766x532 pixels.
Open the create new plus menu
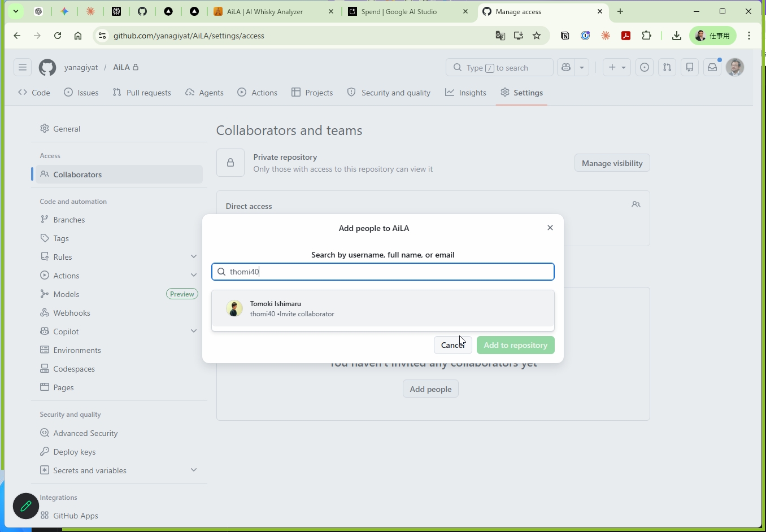pos(617,68)
